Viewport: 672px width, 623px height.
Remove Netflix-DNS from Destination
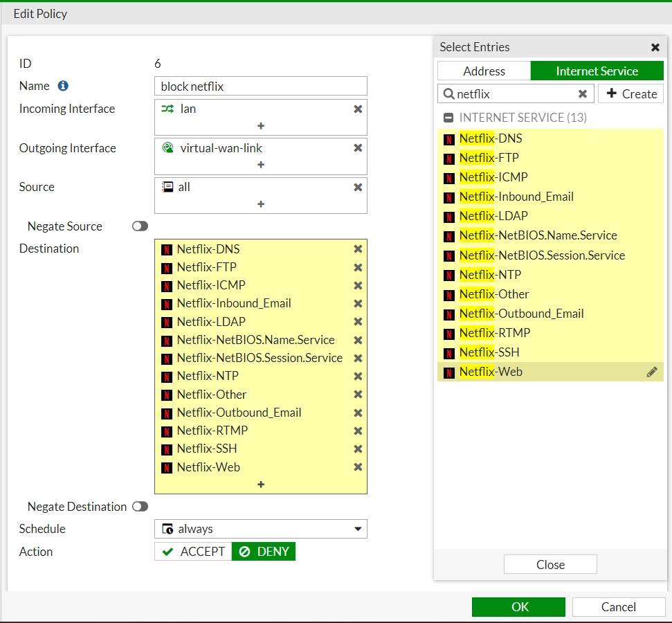pyautogui.click(x=358, y=249)
